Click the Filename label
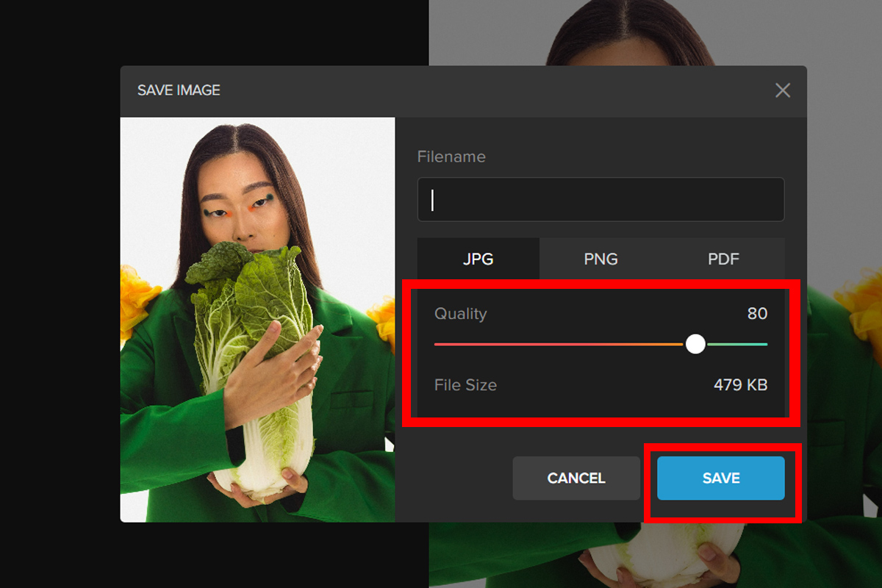Image resolution: width=882 pixels, height=588 pixels. [451, 157]
